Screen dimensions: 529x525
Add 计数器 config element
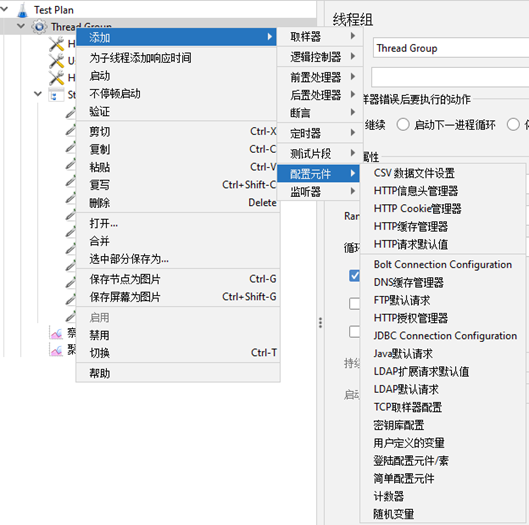(x=443, y=497)
